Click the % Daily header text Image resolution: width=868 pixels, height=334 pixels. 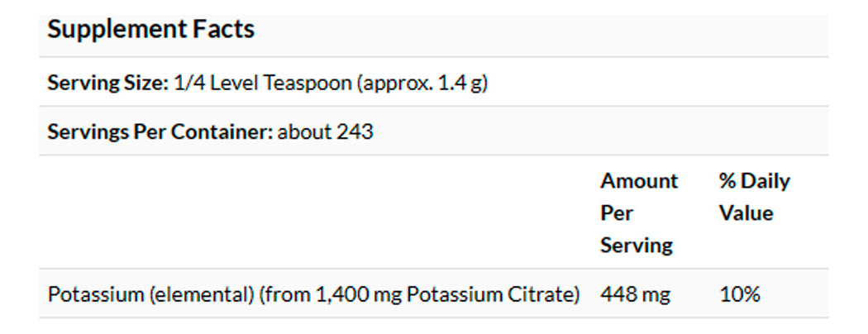754,181
